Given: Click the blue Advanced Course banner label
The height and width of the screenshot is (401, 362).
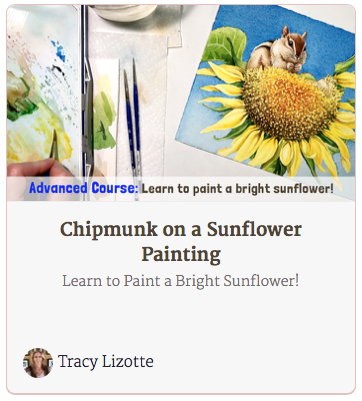Looking at the screenshot, I should 83,188.
